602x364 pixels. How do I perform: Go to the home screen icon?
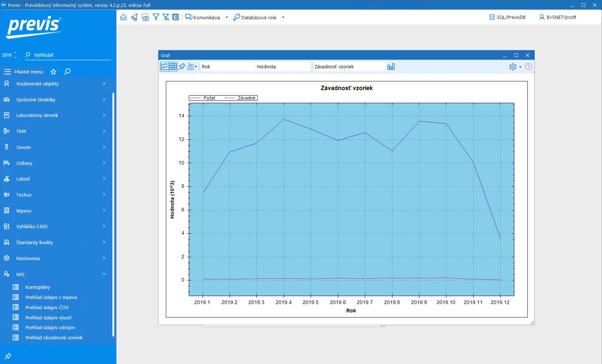(x=123, y=17)
